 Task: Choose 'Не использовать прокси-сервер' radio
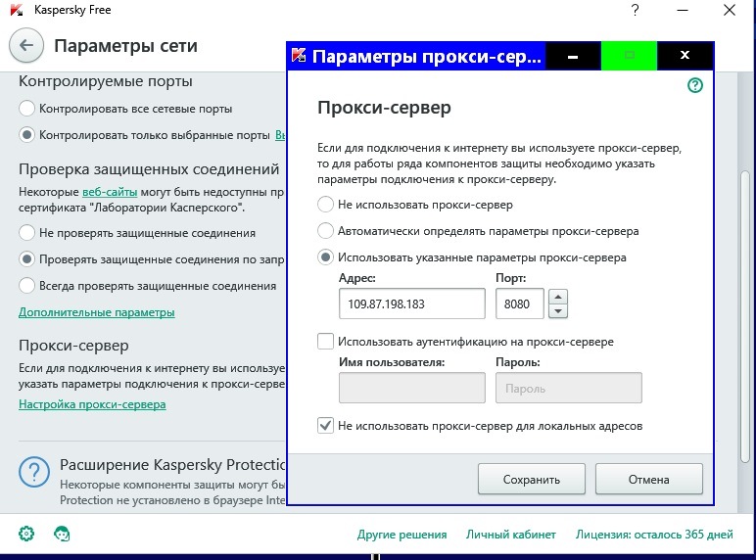point(325,205)
